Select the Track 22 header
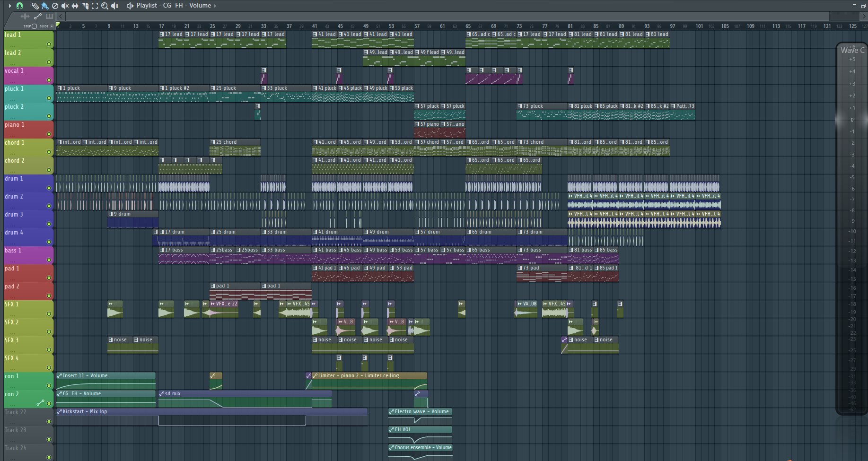 tap(28, 417)
